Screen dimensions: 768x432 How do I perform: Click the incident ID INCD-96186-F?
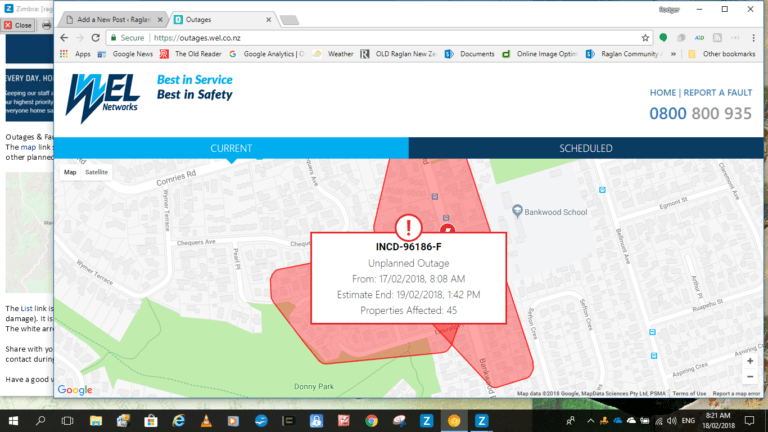pyautogui.click(x=408, y=247)
